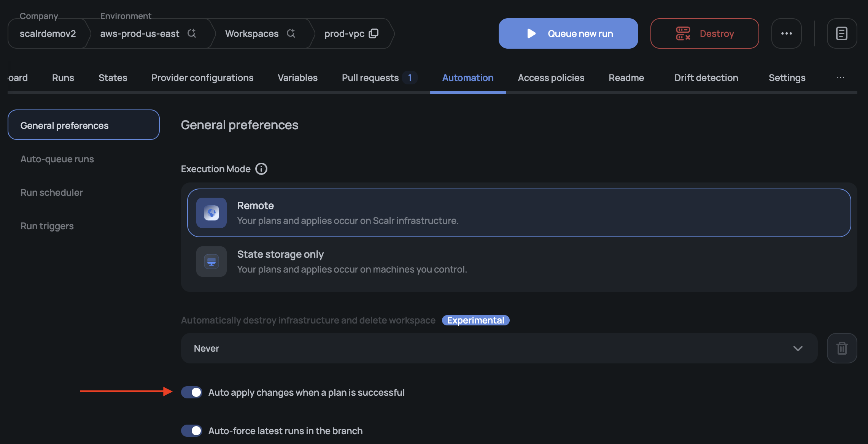This screenshot has width=868, height=444.
Task: Switch to the Runs tab
Action: pyautogui.click(x=63, y=78)
